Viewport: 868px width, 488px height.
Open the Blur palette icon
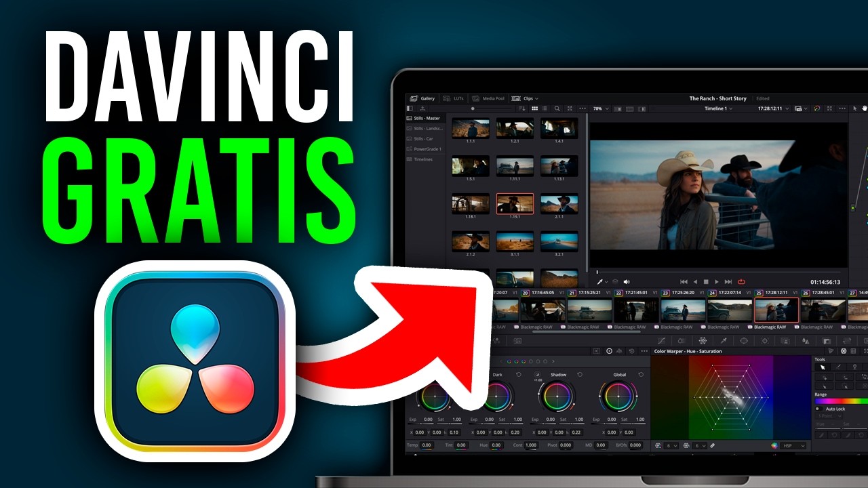pos(806,340)
